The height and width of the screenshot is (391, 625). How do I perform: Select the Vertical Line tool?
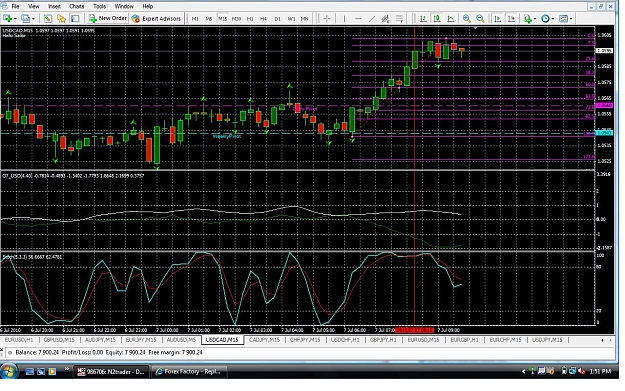344,18
